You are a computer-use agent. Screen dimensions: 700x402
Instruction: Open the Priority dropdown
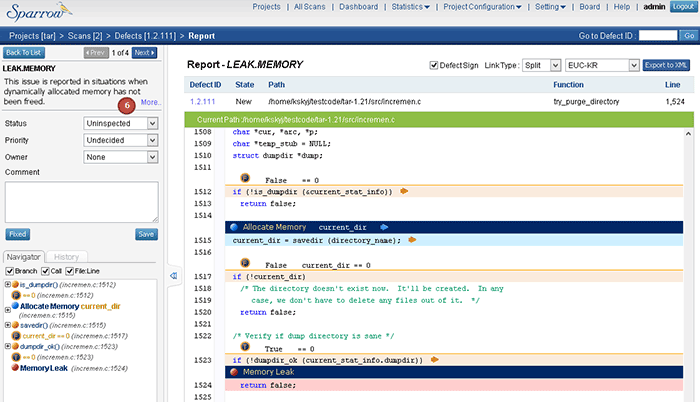pyautogui.click(x=121, y=140)
